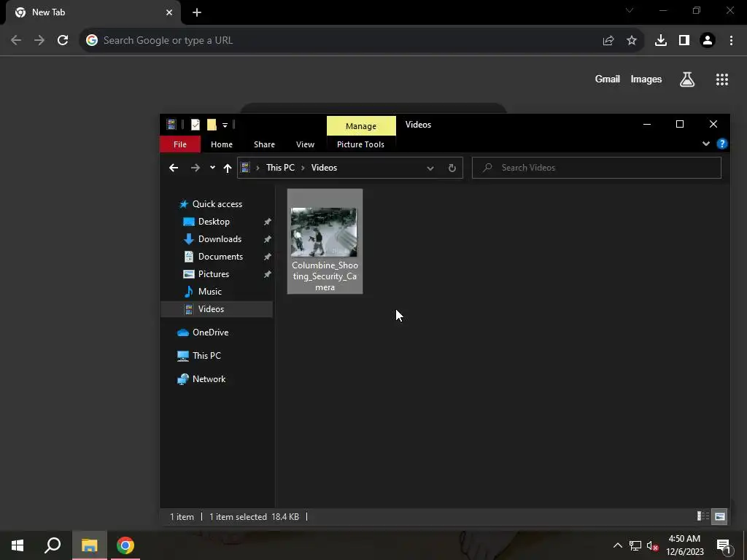Viewport: 747px width, 560px height.
Task: Click This PC in the address path
Action: [280, 168]
